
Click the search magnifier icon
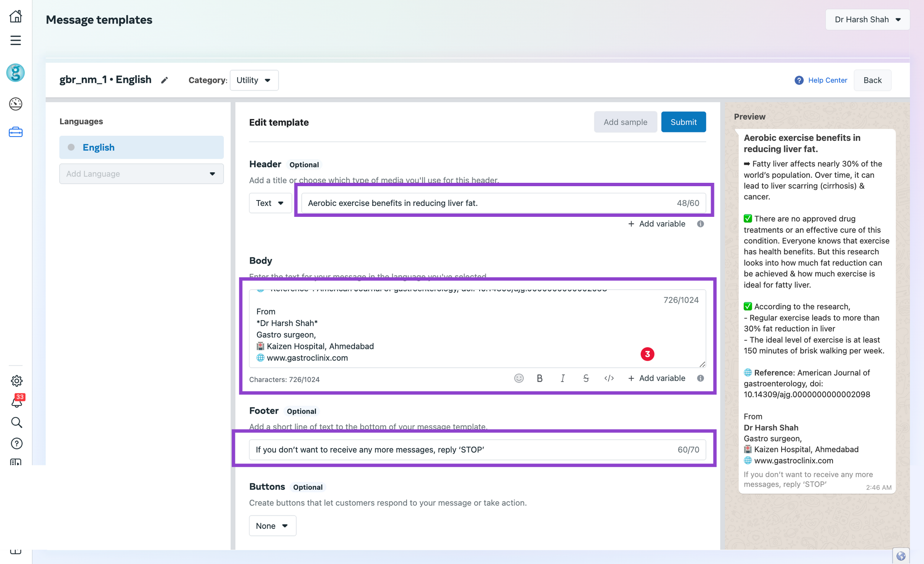(x=16, y=422)
